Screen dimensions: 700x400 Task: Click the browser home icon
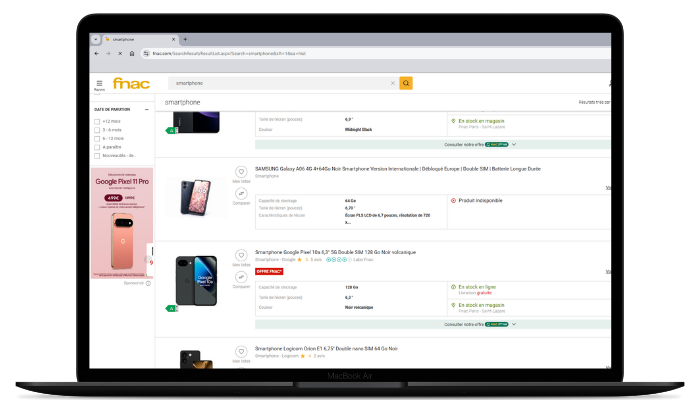click(x=132, y=53)
